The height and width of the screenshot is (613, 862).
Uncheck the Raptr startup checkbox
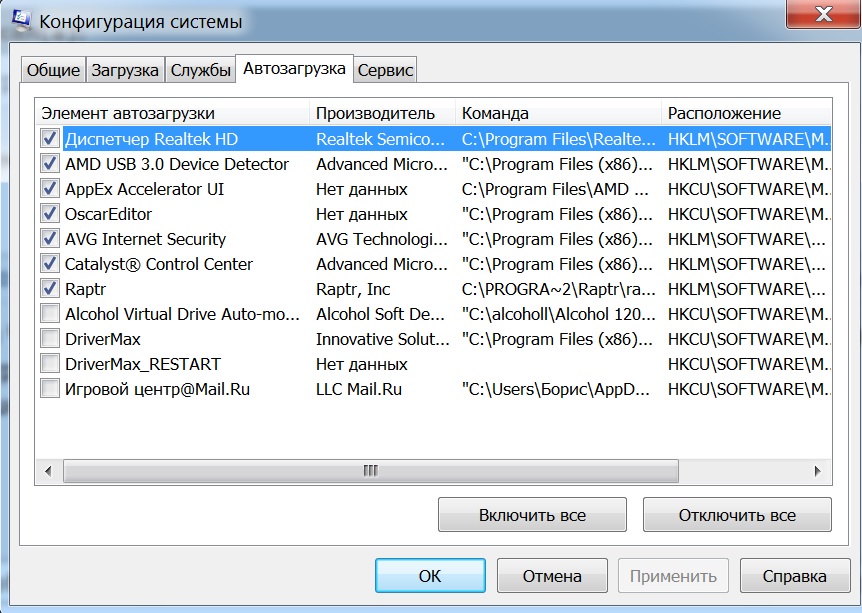click(49, 289)
